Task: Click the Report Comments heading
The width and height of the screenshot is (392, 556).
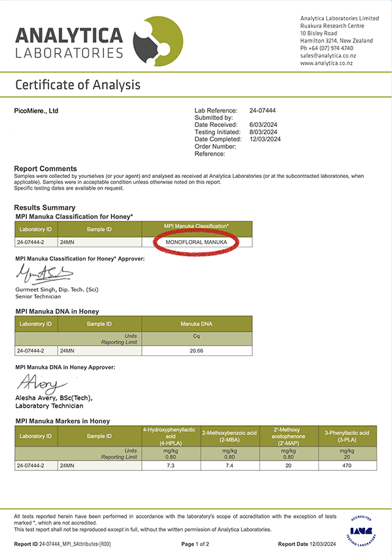Action: 45,169
